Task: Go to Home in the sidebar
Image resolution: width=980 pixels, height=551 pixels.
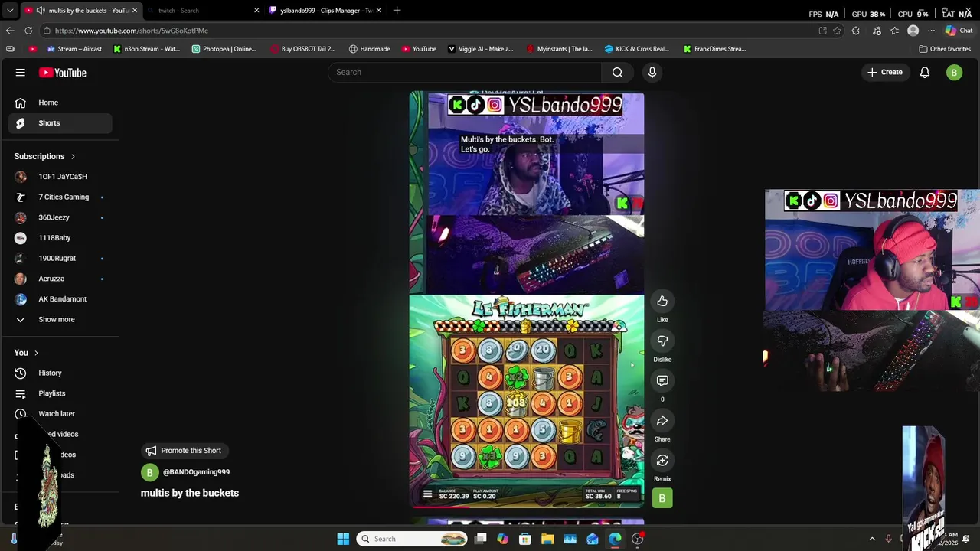Action: coord(60,103)
